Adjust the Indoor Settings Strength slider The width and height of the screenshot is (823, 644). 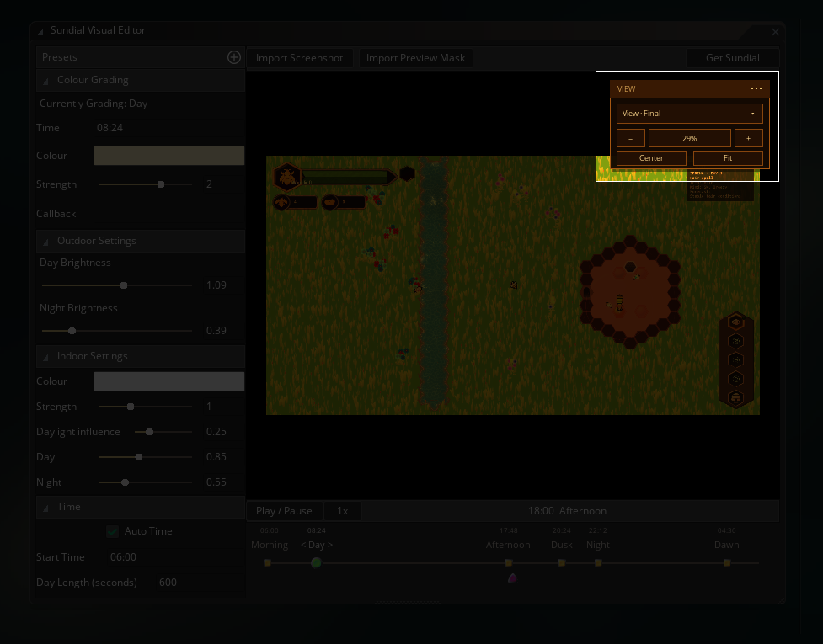[146, 407]
